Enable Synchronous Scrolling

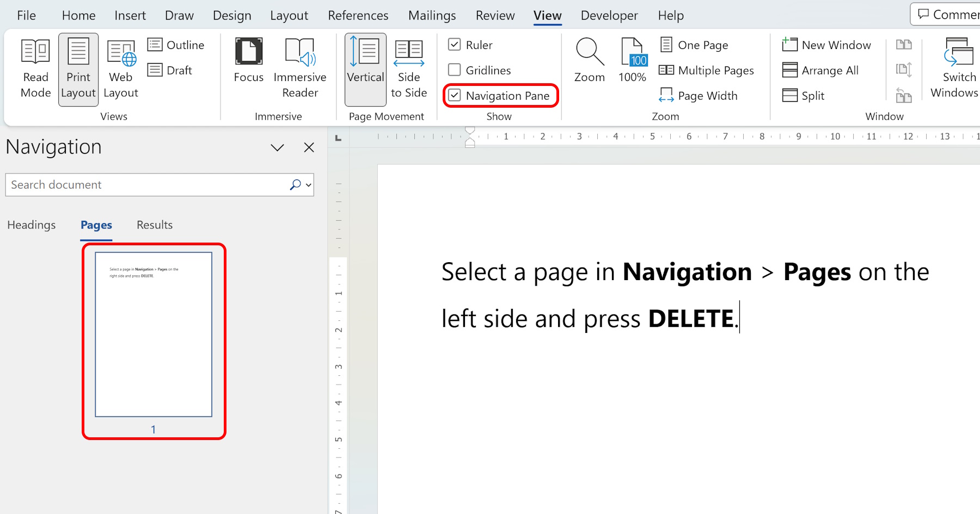pos(904,70)
